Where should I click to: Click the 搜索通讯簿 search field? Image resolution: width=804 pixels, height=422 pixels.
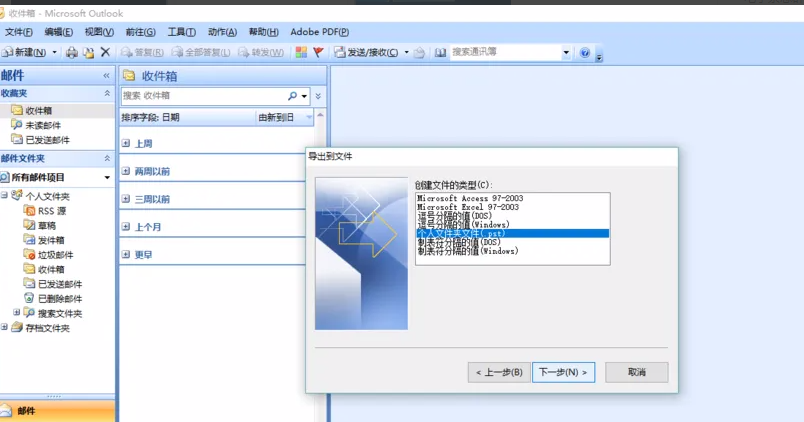click(506, 52)
